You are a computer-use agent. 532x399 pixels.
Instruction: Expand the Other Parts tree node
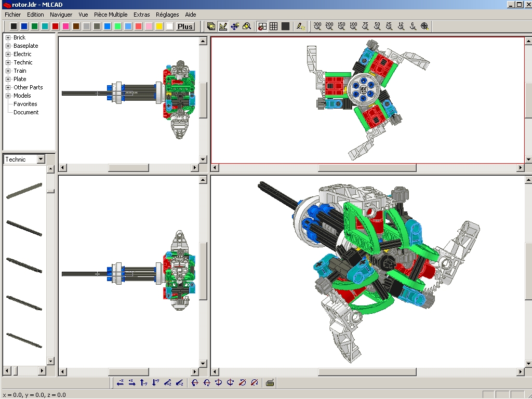pos(8,87)
